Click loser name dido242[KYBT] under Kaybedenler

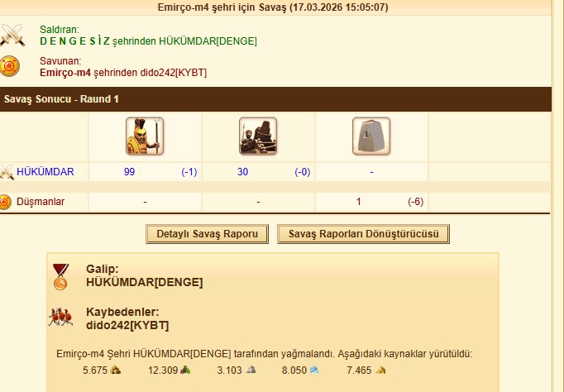[x=127, y=325]
